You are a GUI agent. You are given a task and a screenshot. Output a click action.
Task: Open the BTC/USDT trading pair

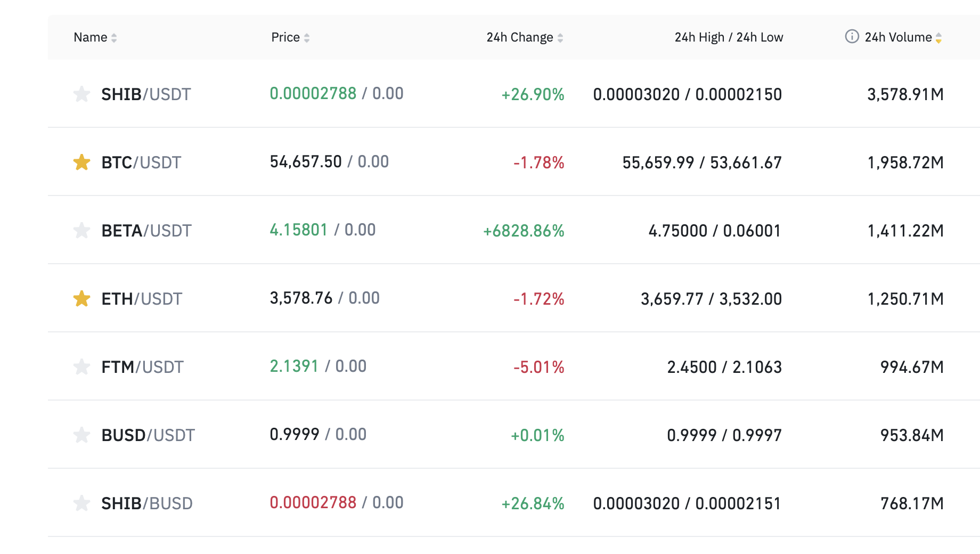(x=141, y=162)
